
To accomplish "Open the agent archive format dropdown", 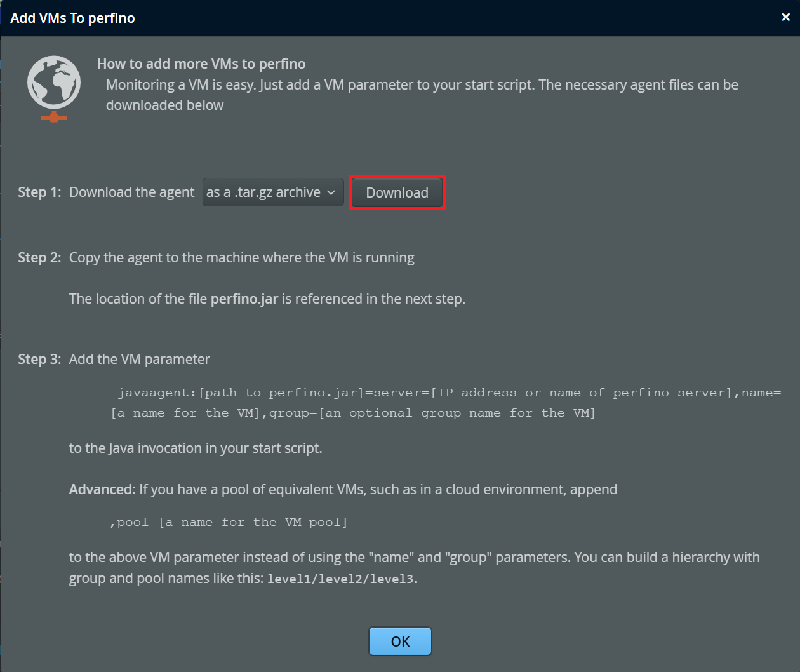I will tap(272, 192).
